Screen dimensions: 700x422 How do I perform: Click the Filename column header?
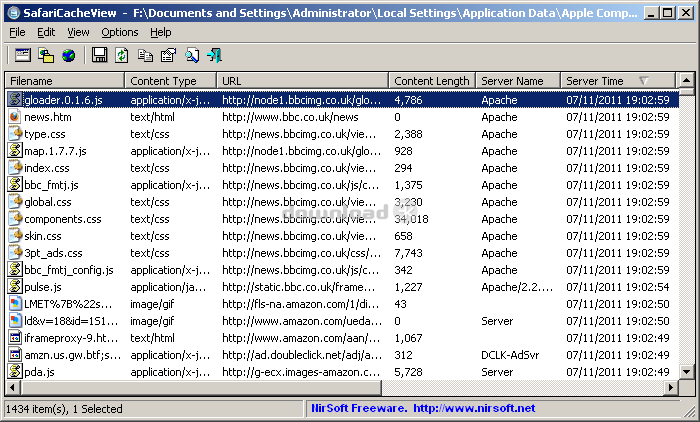[66, 81]
